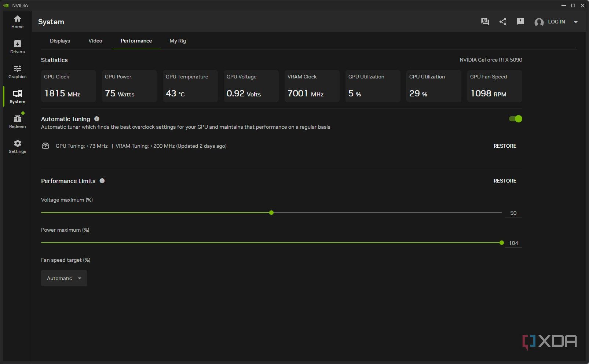
Task: Click the GPU Fan Speed card
Action: 495,86
